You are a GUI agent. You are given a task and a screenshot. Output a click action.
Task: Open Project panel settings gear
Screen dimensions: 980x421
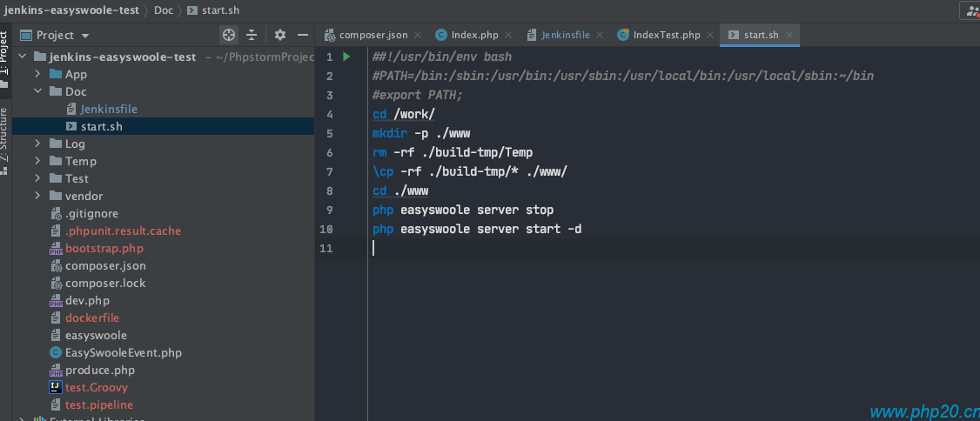(280, 35)
